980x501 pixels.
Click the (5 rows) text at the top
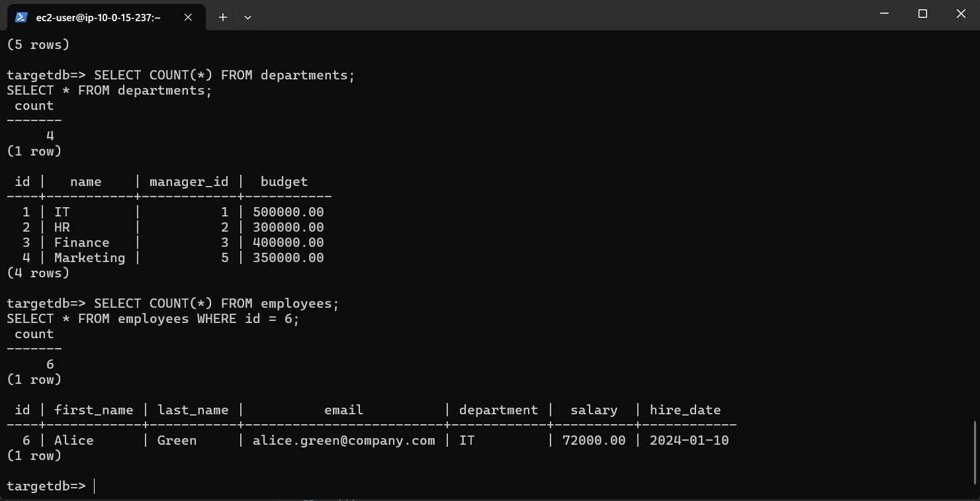click(x=38, y=44)
